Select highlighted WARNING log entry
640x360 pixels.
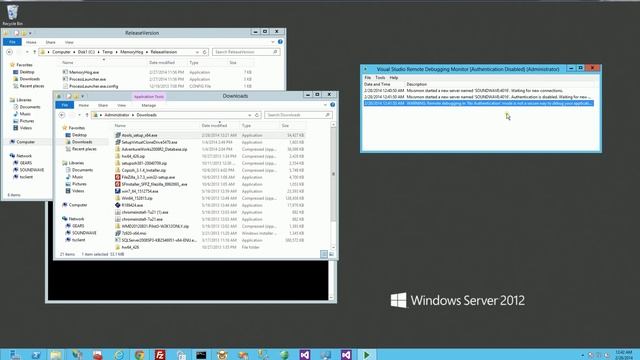coord(478,103)
